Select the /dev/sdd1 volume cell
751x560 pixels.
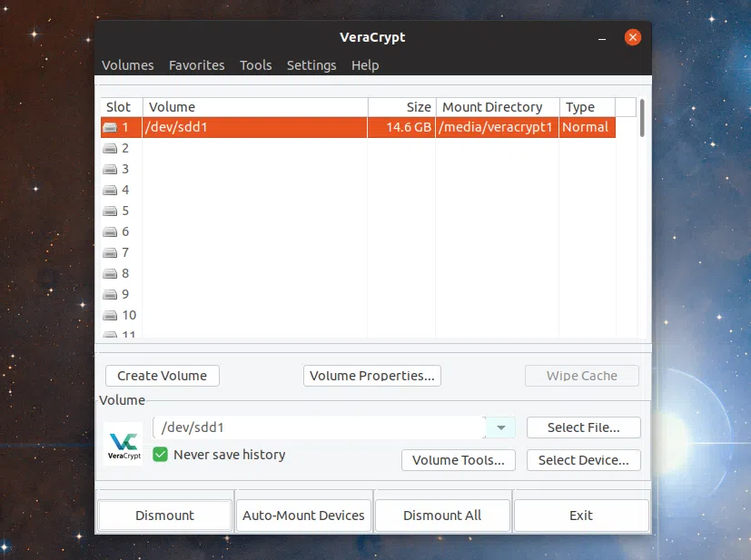[x=255, y=127]
